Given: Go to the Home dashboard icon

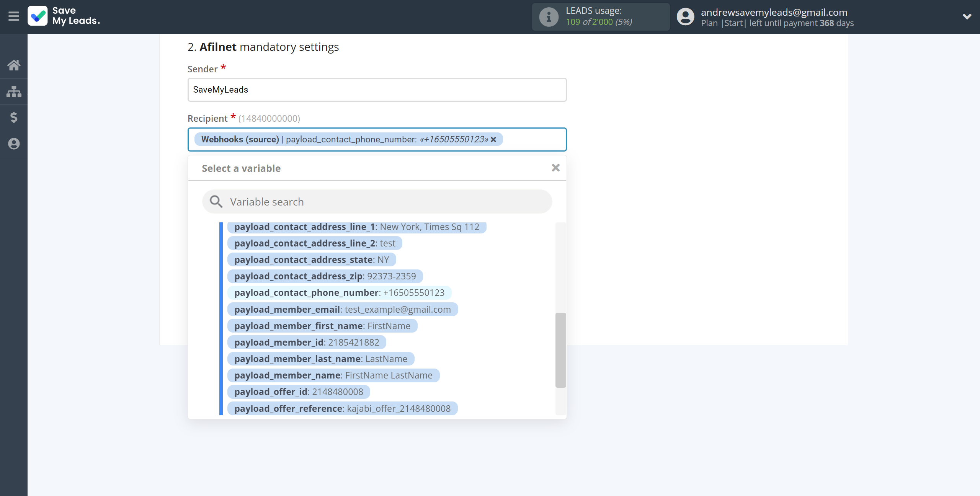Looking at the screenshot, I should coord(14,65).
